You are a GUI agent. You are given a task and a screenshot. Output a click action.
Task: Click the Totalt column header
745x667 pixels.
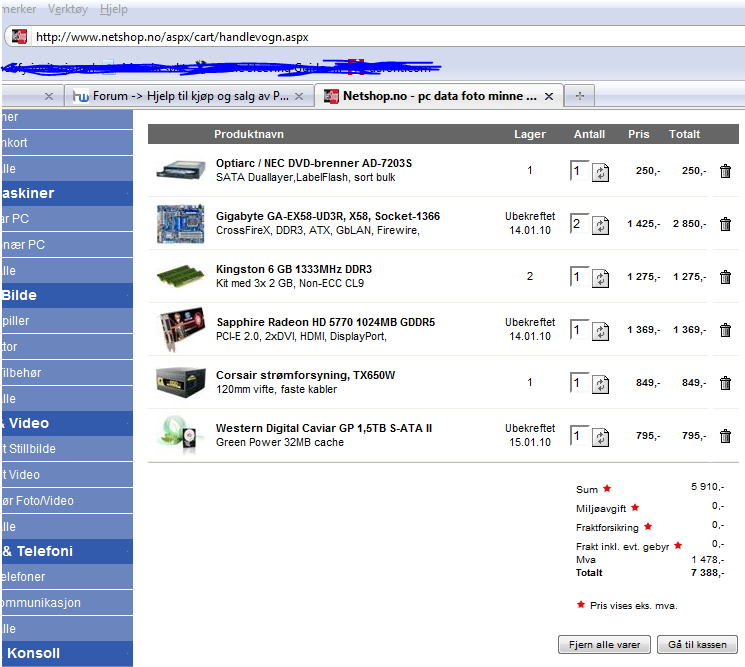(x=684, y=134)
